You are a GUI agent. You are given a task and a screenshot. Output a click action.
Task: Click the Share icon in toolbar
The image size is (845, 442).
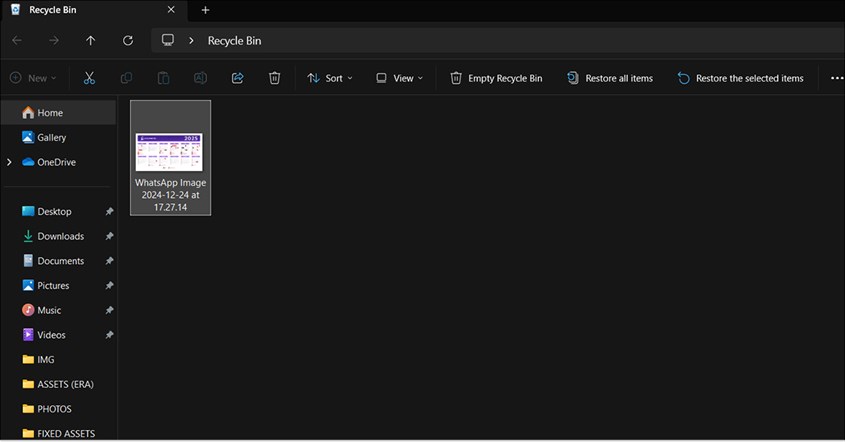pyautogui.click(x=237, y=78)
